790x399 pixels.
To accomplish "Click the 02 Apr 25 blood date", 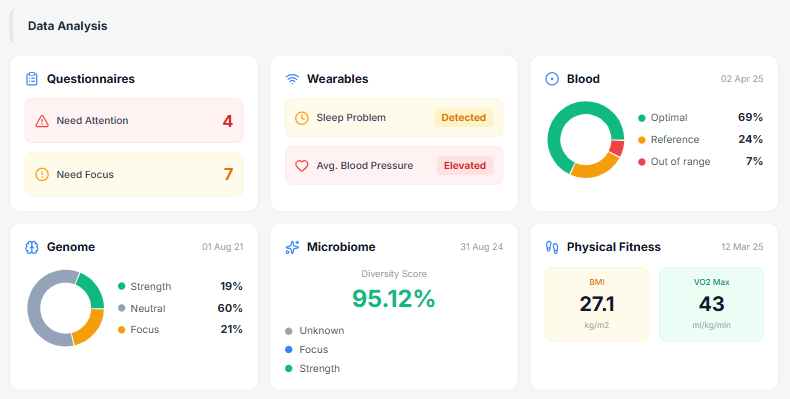I will pos(742,79).
